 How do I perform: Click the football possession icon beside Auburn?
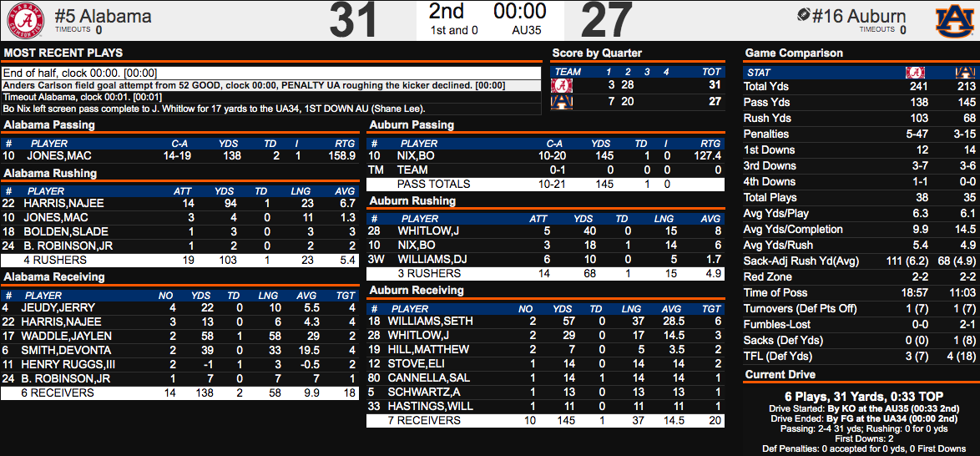[804, 15]
